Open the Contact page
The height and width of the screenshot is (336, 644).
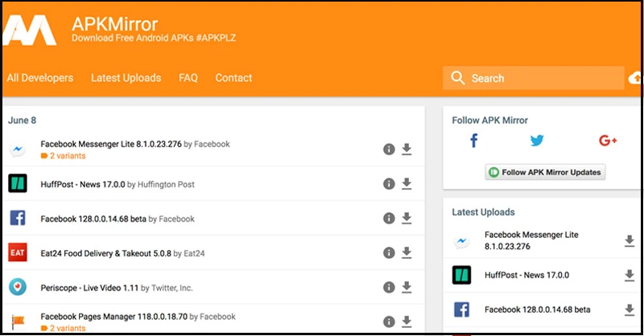[233, 78]
